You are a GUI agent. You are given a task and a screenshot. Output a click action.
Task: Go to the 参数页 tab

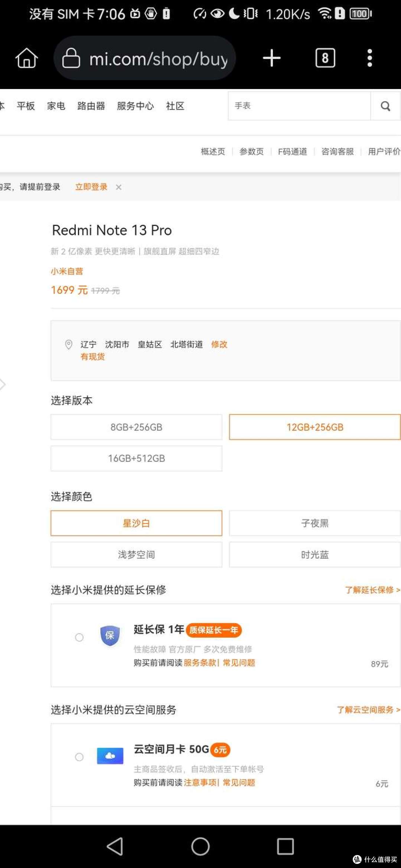coord(251,151)
